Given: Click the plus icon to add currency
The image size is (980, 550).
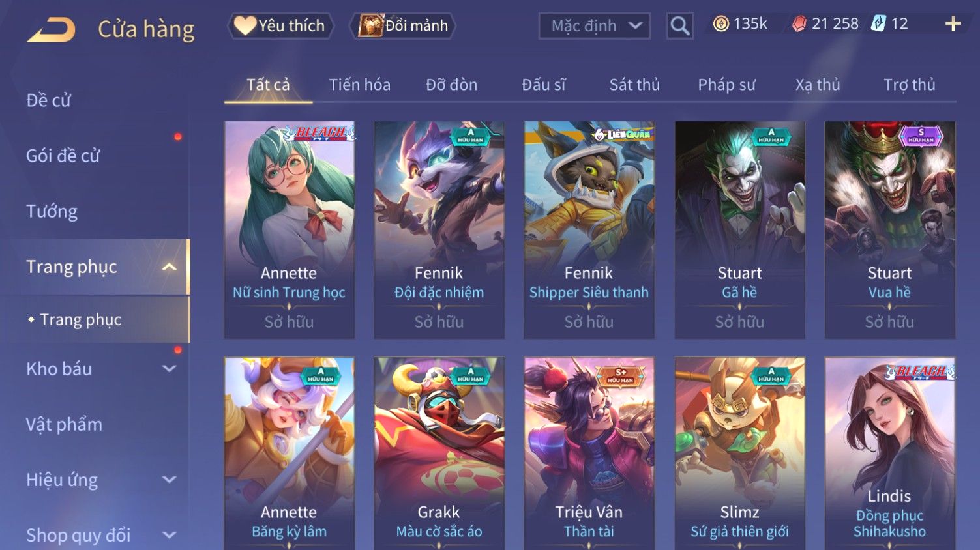Looking at the screenshot, I should pyautogui.click(x=953, y=24).
